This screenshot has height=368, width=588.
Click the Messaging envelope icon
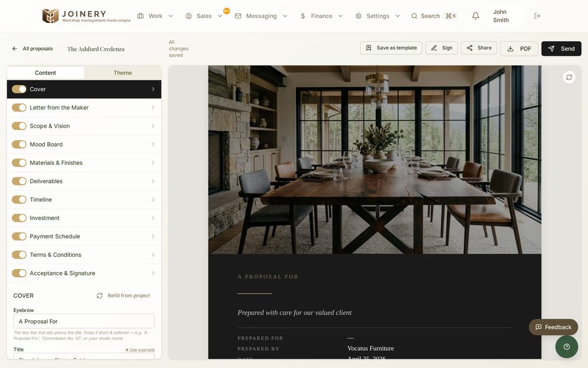coord(238,16)
